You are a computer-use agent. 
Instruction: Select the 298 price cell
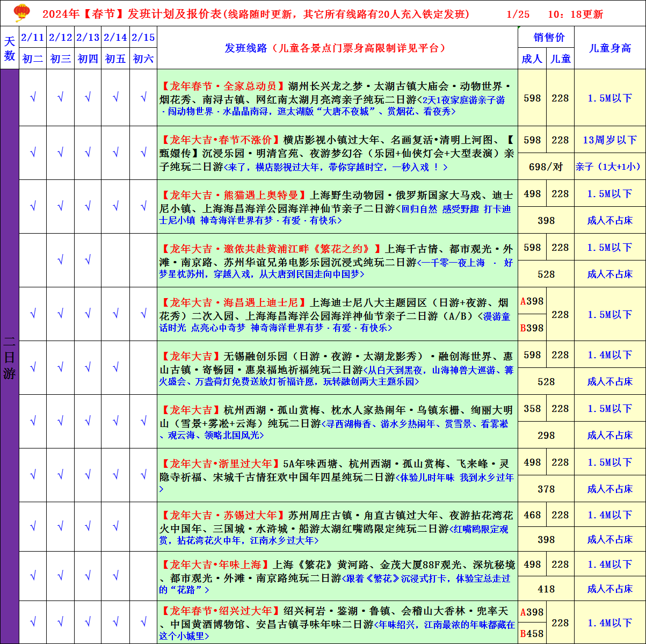point(546,435)
